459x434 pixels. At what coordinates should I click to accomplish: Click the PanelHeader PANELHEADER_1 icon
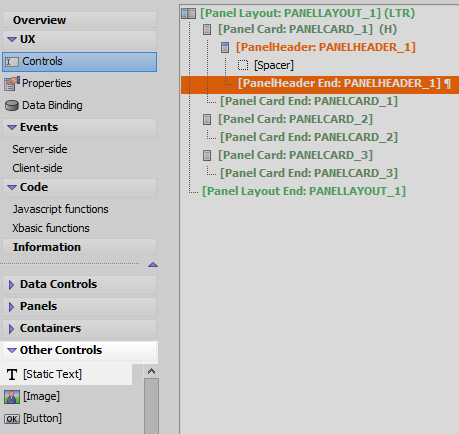click(225, 48)
